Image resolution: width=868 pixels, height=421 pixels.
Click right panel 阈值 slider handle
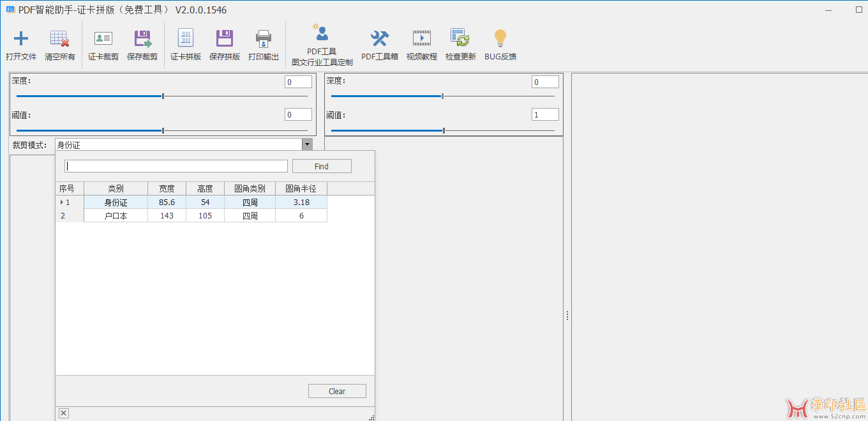444,130
